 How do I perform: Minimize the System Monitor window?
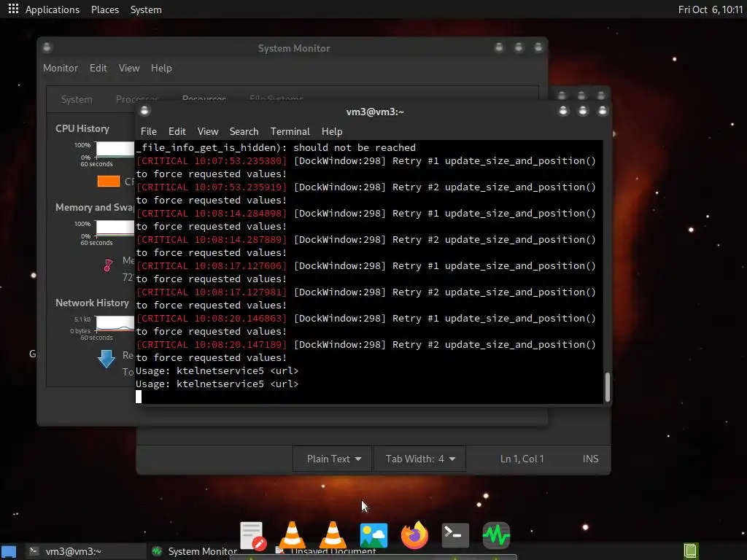499,47
